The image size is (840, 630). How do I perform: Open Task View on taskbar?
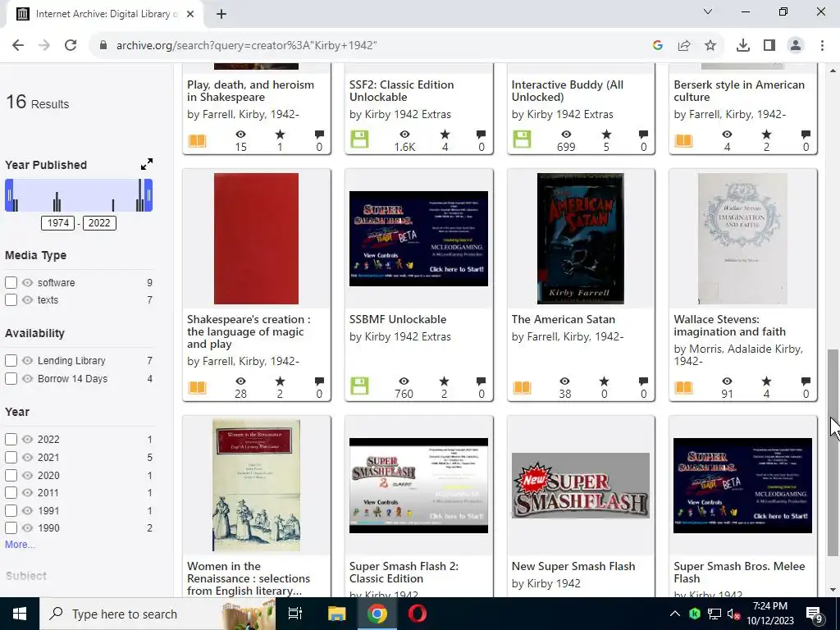[295, 614]
